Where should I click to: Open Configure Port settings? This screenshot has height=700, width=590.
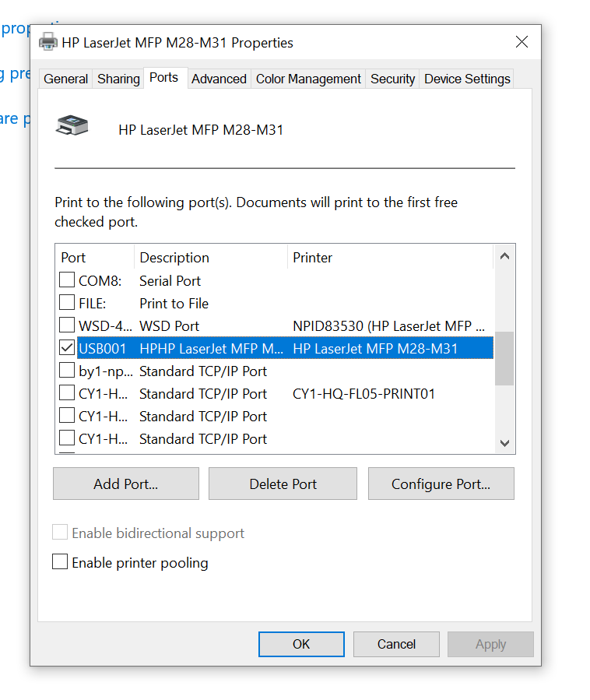pos(441,483)
